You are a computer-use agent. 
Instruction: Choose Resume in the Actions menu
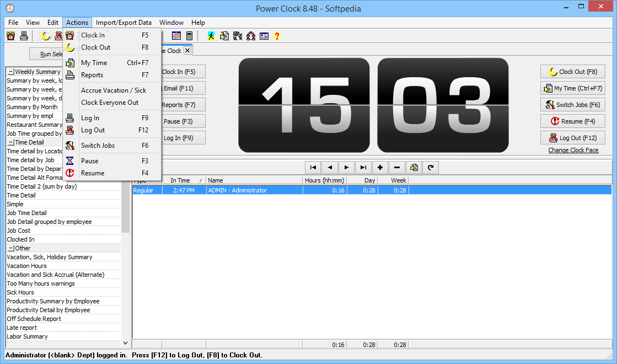(x=112, y=173)
